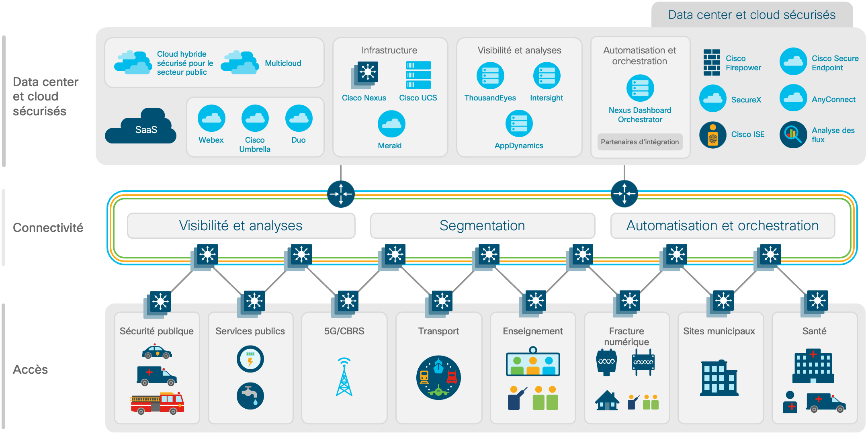Viewport: 868px width, 434px height.
Task: Click the Sites municipaux heading
Action: click(x=719, y=332)
